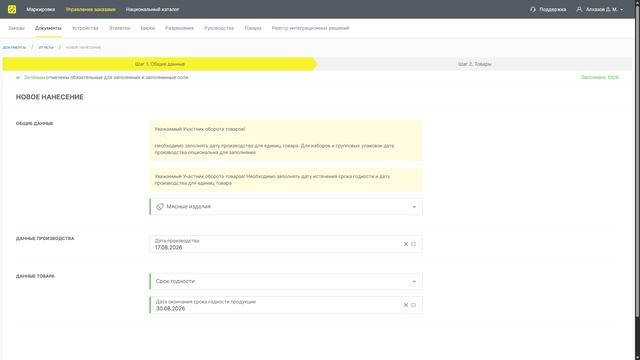Switch to the Бирки tab
640x360 pixels.
click(148, 28)
